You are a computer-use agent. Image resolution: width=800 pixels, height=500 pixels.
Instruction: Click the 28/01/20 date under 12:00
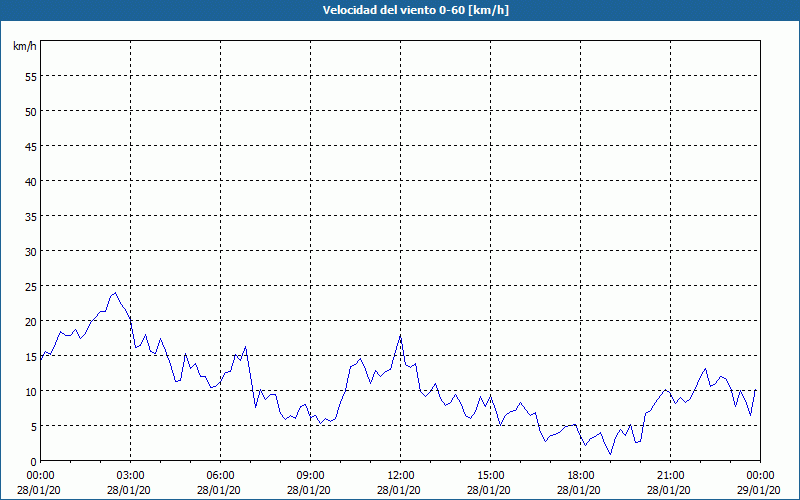click(x=399, y=490)
